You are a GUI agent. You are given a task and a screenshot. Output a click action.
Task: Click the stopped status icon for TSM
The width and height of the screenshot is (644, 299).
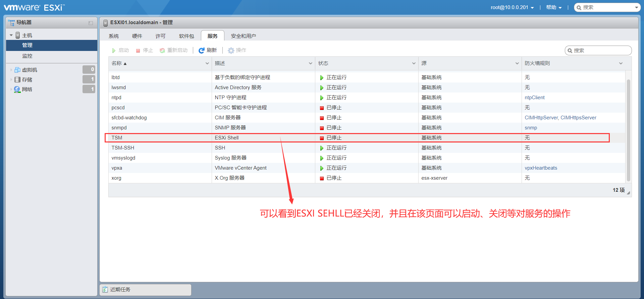[322, 138]
